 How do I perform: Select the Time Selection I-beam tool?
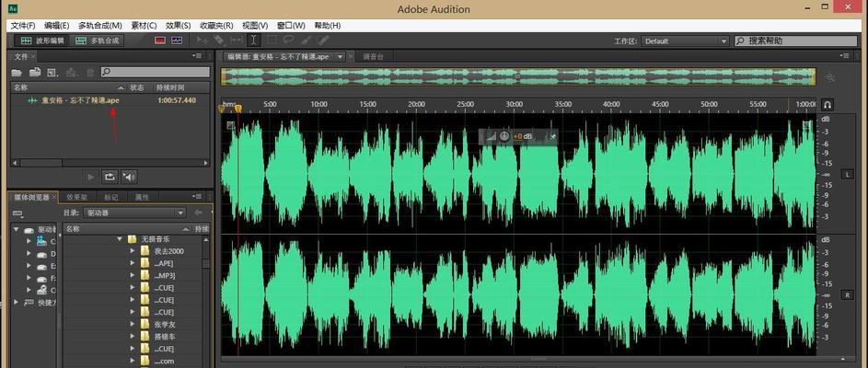253,40
